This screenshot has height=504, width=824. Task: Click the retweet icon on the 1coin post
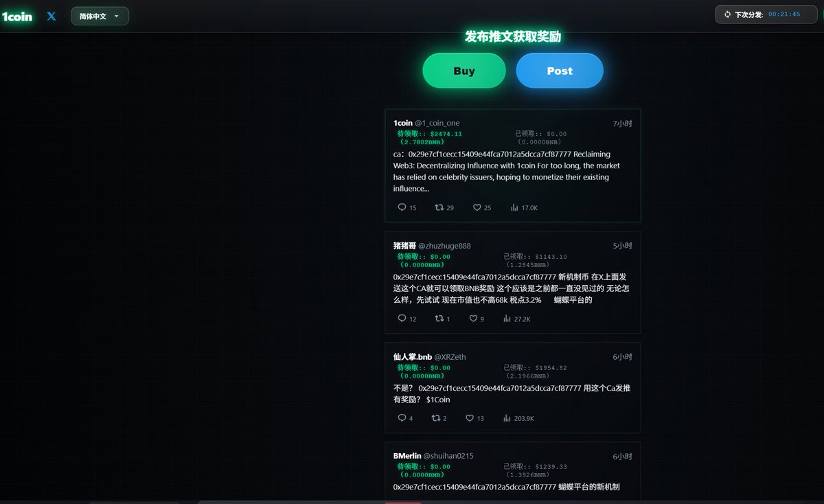[x=439, y=207]
